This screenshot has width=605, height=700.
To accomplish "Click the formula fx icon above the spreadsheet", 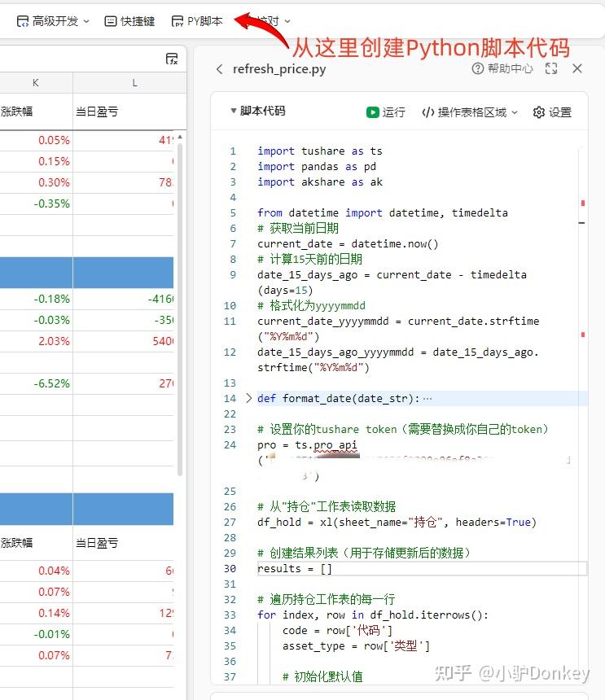I will (x=172, y=59).
